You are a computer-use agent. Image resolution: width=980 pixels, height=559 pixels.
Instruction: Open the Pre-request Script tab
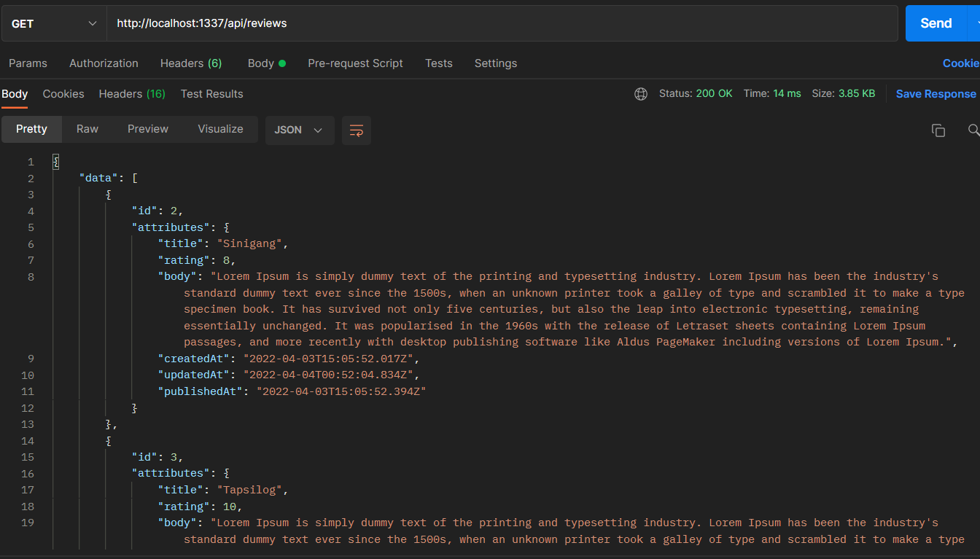[355, 63]
